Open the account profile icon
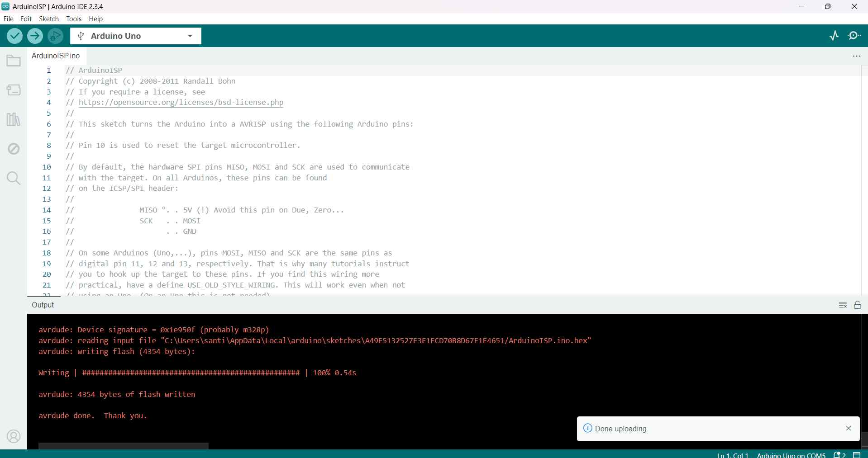Viewport: 868px width, 458px height. click(14, 436)
